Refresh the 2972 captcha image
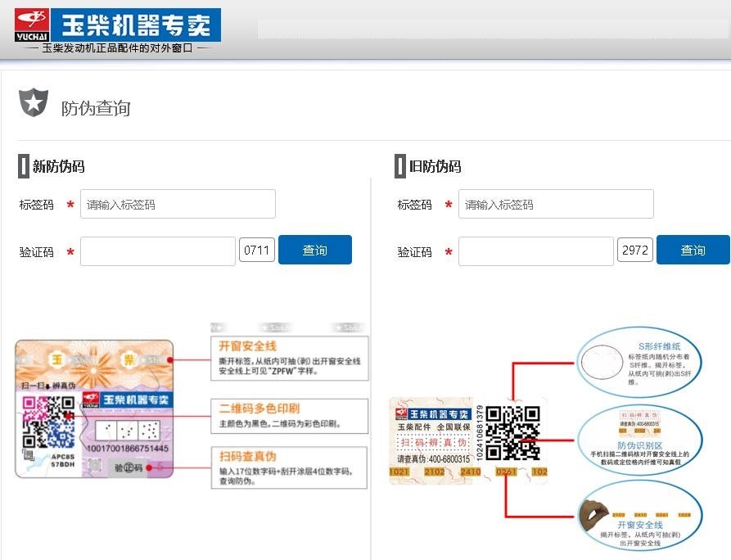The image size is (731, 560). pos(635,251)
